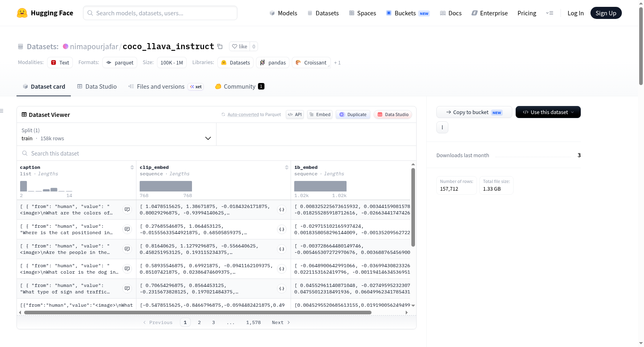Click the Sign Up button
The width and height of the screenshot is (644, 347).
pos(606,13)
